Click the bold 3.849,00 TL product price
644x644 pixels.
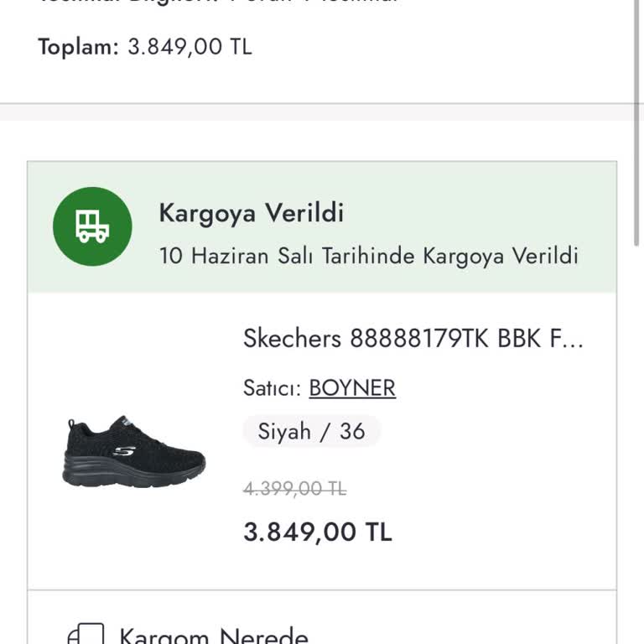coord(317,532)
